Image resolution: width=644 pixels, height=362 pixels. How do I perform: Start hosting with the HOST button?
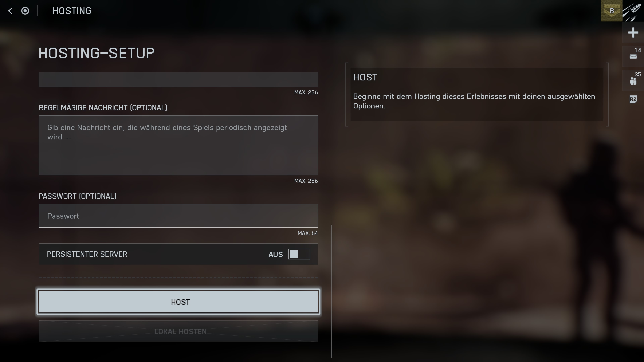pyautogui.click(x=178, y=302)
